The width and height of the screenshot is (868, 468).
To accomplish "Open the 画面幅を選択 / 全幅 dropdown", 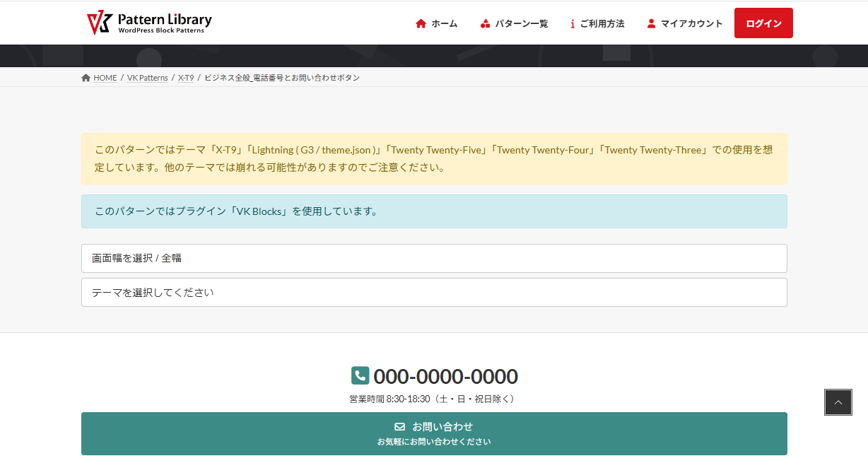I will coord(434,258).
